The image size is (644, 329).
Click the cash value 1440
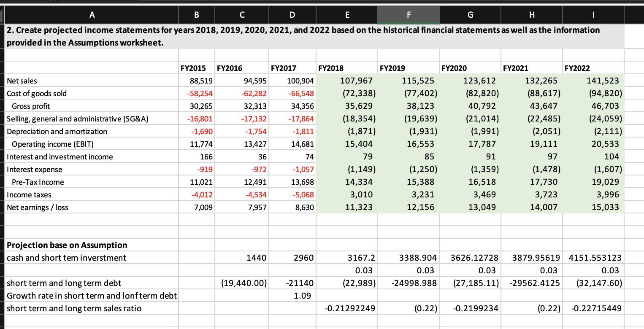click(x=256, y=258)
